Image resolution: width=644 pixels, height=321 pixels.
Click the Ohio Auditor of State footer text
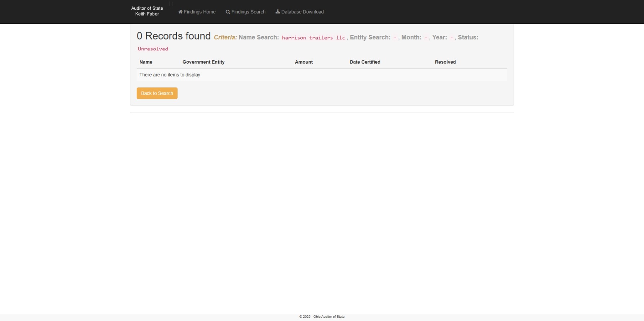tap(322, 317)
